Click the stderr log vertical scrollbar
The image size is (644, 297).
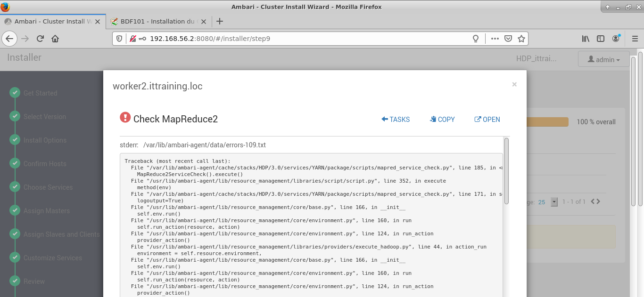click(x=506, y=170)
